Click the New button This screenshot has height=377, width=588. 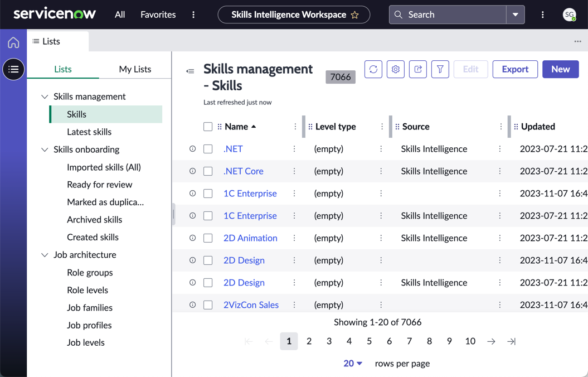click(560, 69)
